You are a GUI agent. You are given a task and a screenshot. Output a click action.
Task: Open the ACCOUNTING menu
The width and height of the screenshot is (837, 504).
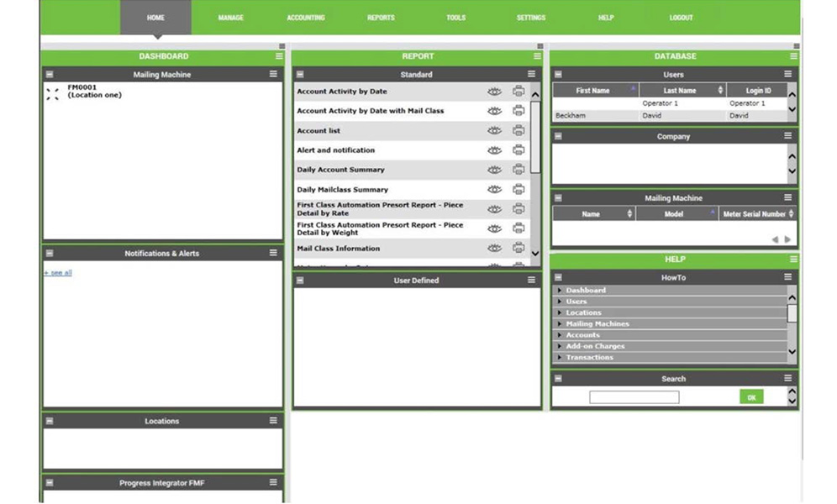coord(306,18)
